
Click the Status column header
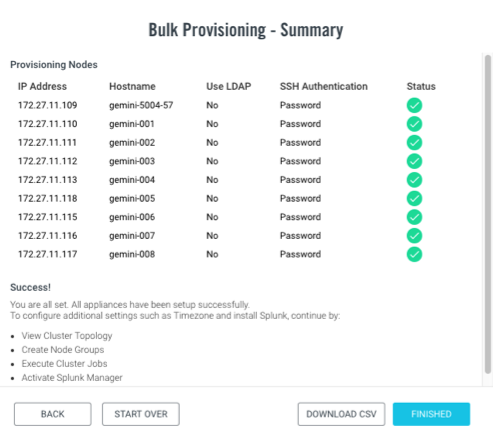[421, 86]
